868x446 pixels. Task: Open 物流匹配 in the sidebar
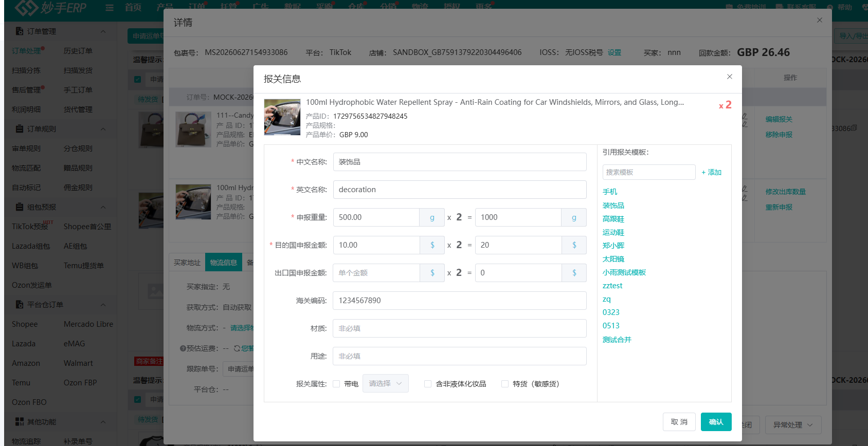26,168
